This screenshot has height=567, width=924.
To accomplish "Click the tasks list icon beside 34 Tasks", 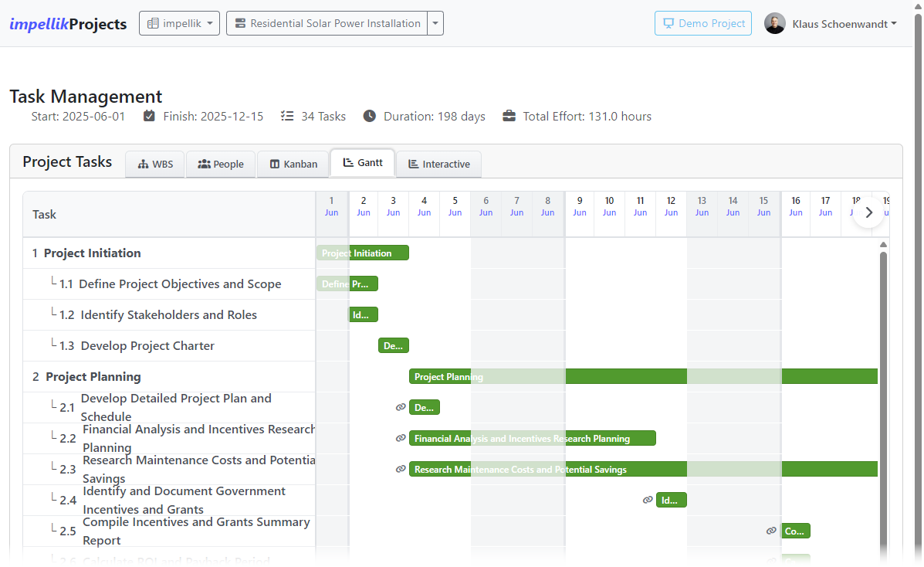I will click(287, 116).
